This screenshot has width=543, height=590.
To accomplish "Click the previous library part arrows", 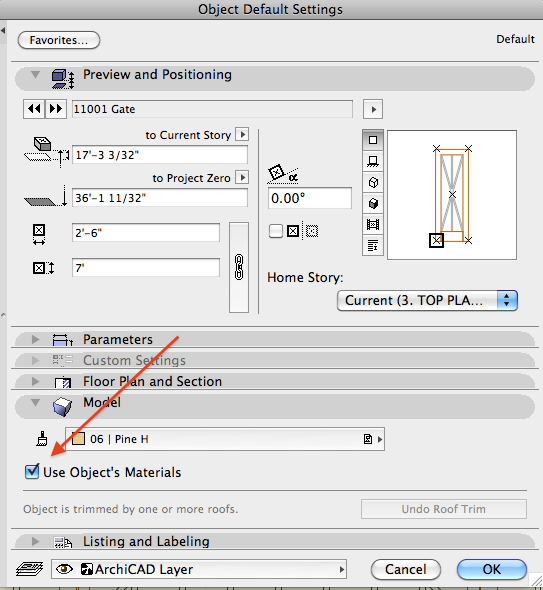I will (34, 109).
